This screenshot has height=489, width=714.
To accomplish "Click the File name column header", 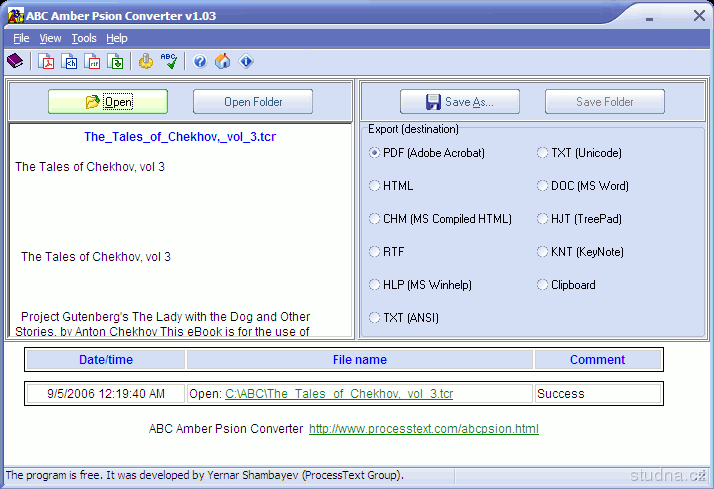I will pos(360,360).
